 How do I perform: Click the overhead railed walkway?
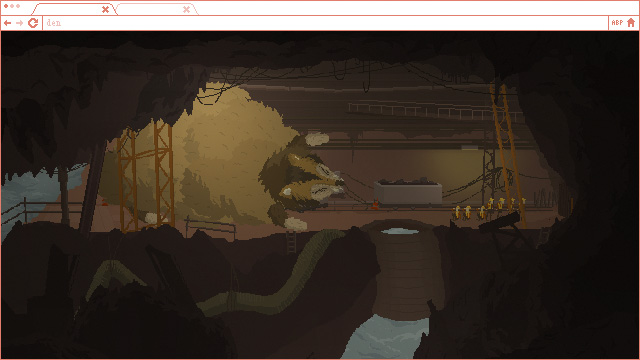coord(435,111)
